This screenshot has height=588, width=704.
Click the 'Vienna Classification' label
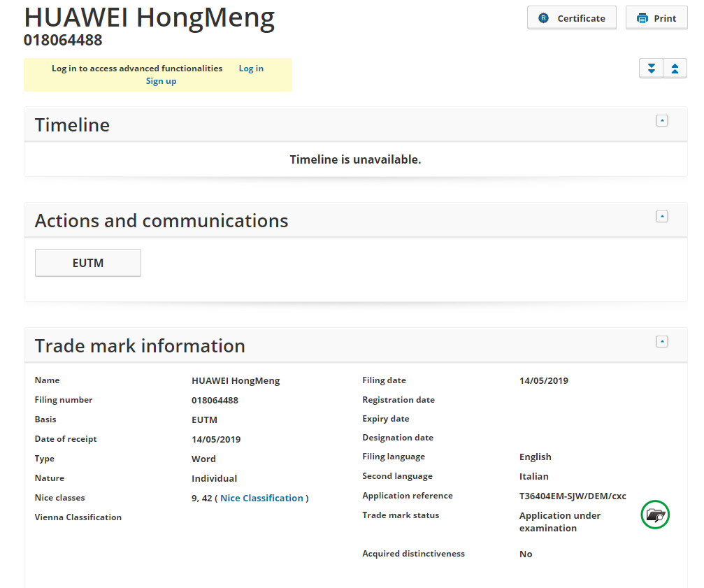[78, 517]
